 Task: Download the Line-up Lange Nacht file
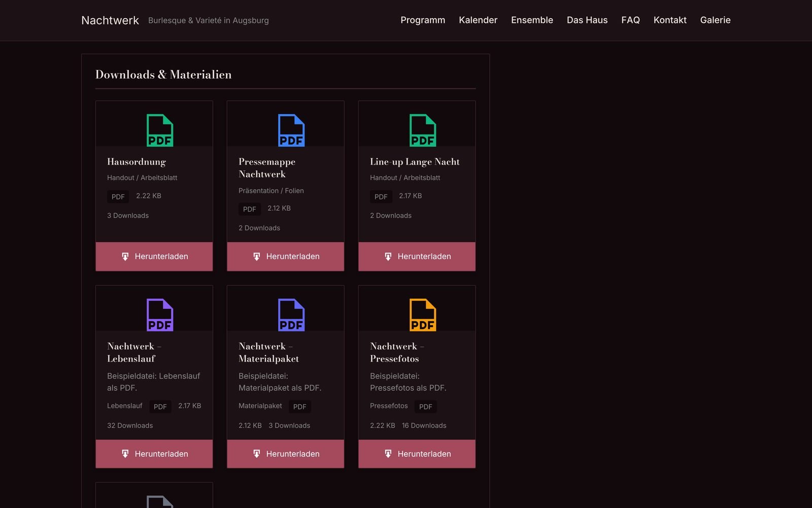(x=417, y=257)
